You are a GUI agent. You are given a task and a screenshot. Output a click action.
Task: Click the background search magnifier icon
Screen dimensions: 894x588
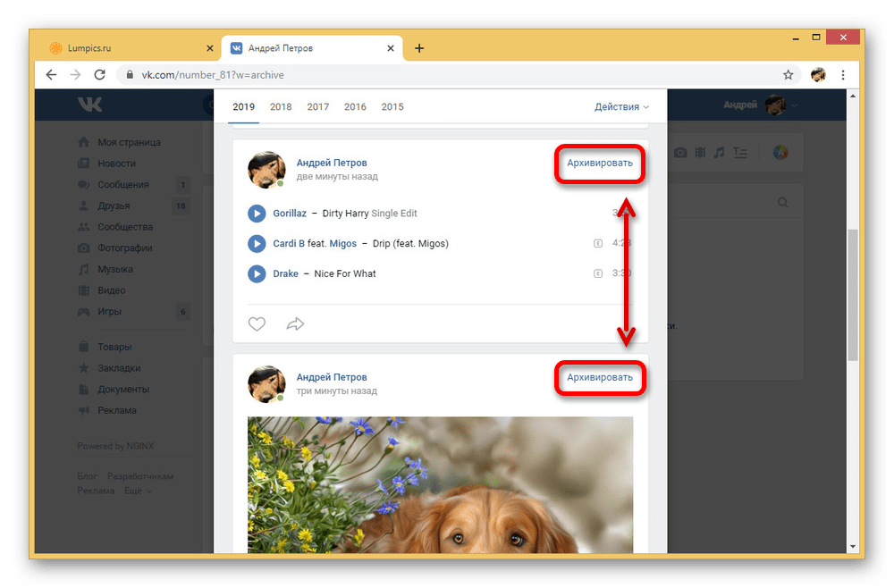[x=783, y=202]
